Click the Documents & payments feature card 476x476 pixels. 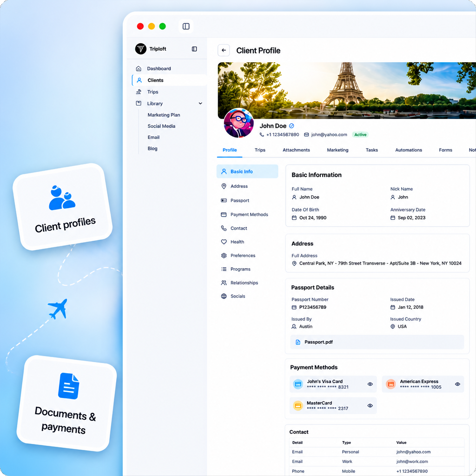click(x=66, y=403)
